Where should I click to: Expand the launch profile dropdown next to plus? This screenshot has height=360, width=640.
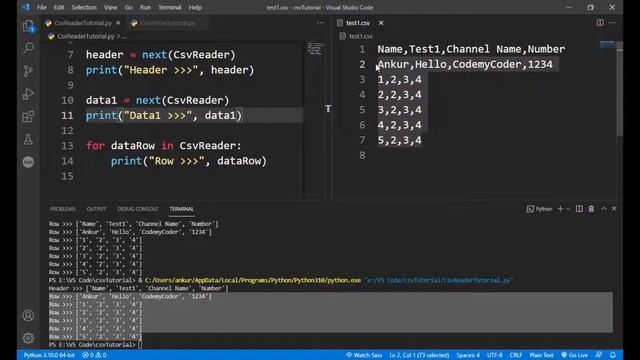pyautogui.click(x=568, y=209)
